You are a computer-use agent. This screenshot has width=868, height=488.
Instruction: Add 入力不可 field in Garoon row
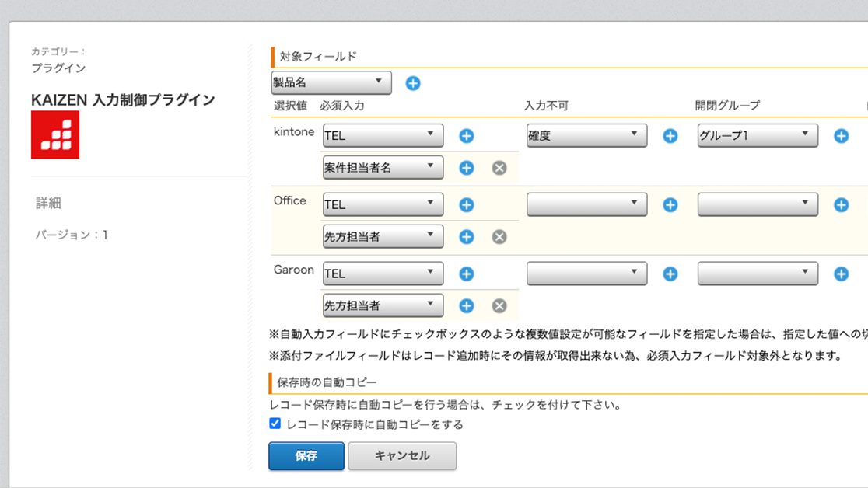coord(670,274)
